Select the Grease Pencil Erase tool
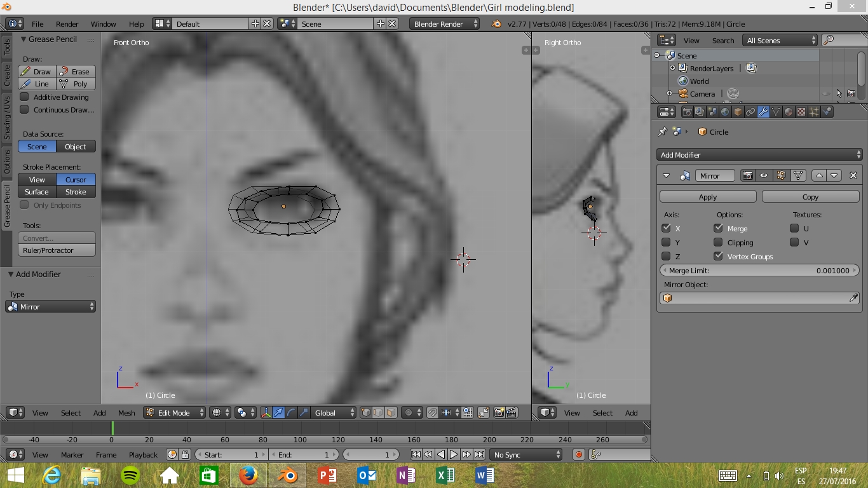The image size is (868, 488). pos(76,72)
